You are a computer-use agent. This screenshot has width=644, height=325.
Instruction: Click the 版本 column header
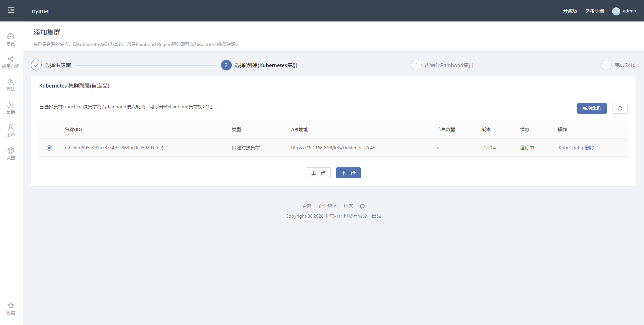click(486, 129)
